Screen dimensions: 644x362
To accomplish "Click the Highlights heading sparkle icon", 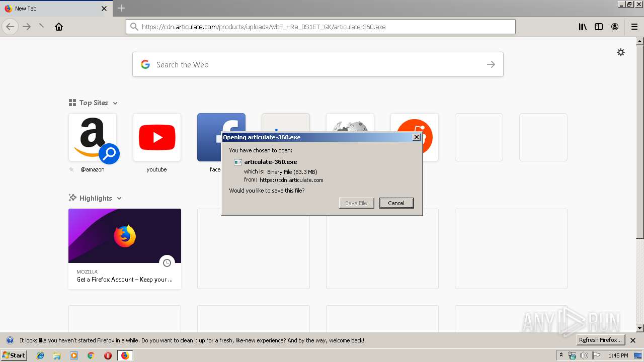I will click(x=72, y=198).
